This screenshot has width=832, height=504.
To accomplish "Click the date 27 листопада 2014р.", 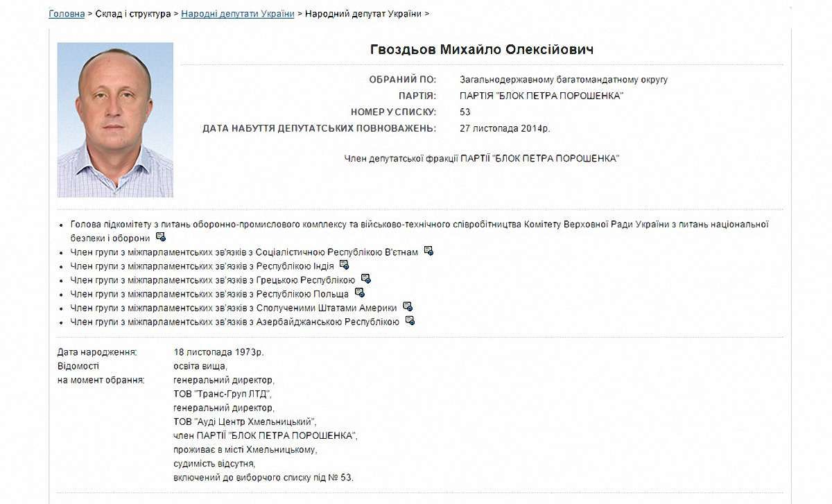I will (505, 128).
